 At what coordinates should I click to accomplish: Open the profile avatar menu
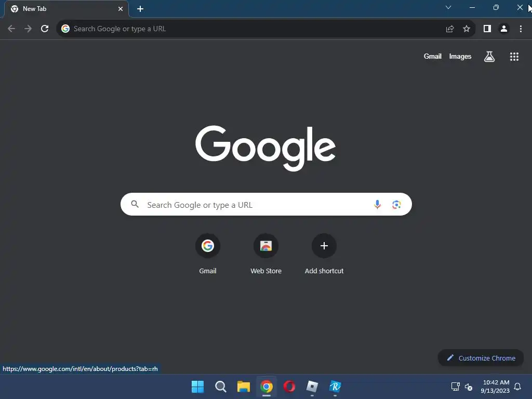[504, 29]
